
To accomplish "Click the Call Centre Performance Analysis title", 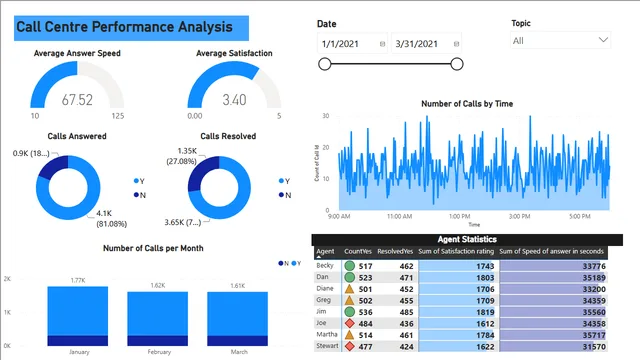I will point(124,27).
